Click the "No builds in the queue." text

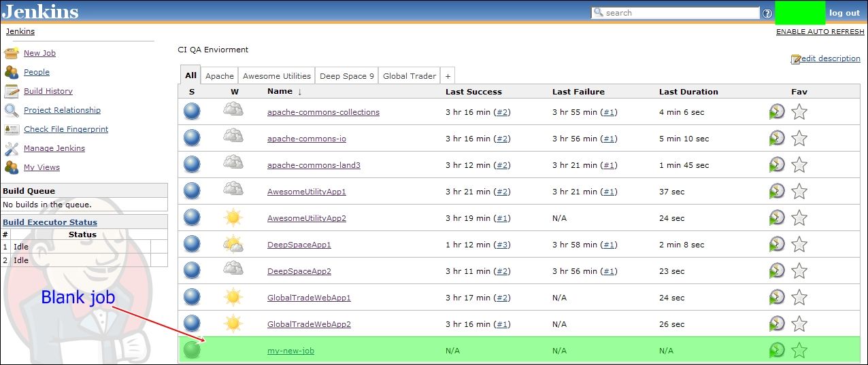[47, 205]
